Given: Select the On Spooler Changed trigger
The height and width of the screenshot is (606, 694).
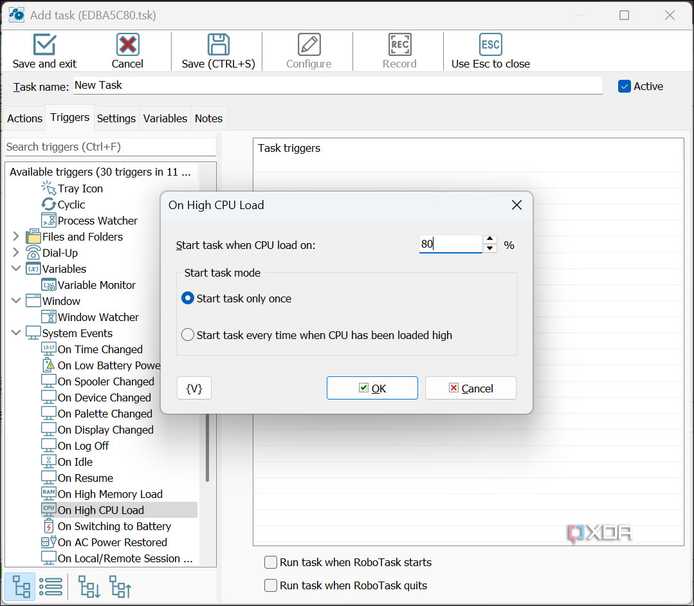Looking at the screenshot, I should [98, 382].
